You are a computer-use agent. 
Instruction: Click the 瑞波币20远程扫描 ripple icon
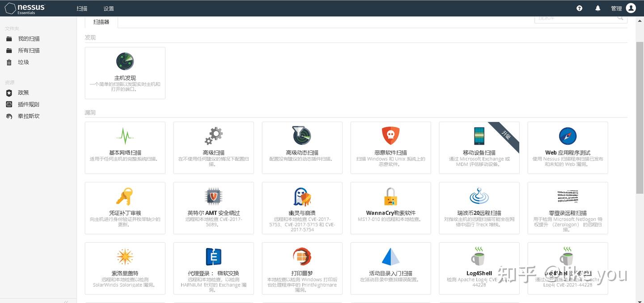(x=479, y=196)
